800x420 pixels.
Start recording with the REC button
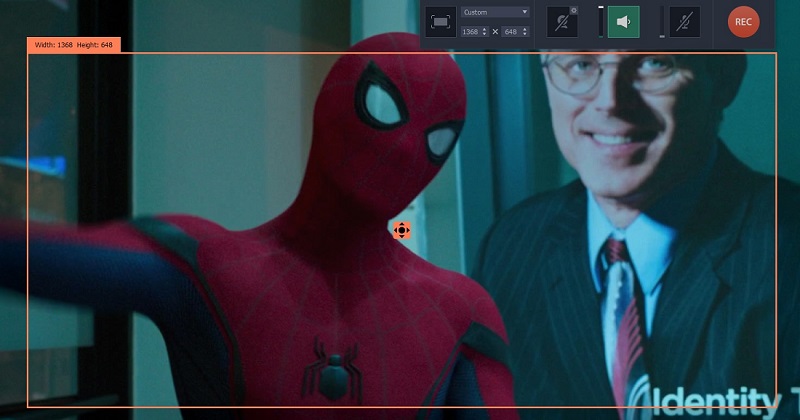[x=743, y=22]
